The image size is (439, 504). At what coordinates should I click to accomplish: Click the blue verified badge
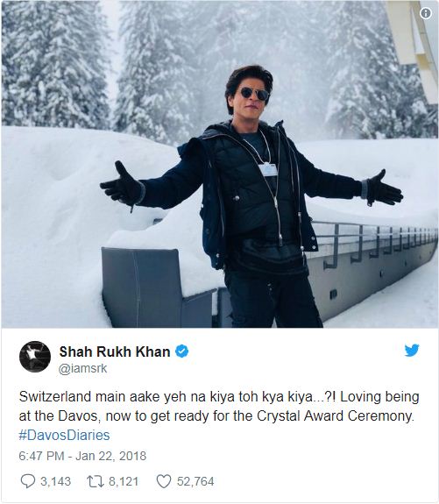click(x=181, y=351)
